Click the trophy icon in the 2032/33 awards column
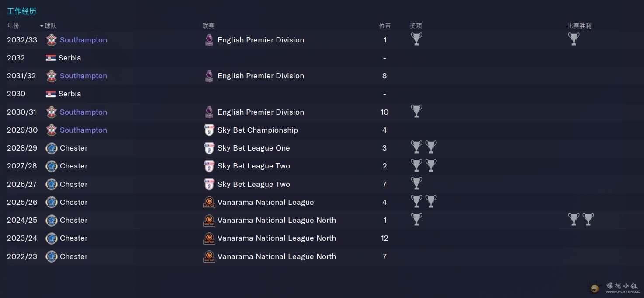Image resolution: width=644 pixels, height=298 pixels. (416, 39)
